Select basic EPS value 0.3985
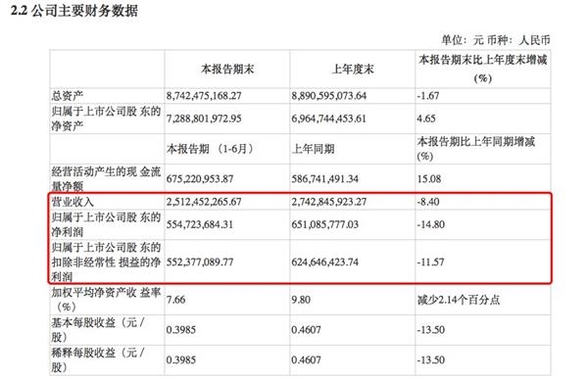The width and height of the screenshot is (588, 381). point(181,330)
